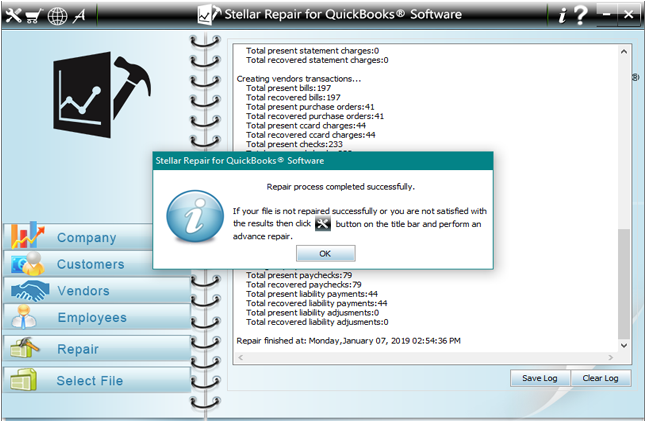Click the Employees person icon
The width and height of the screenshot is (645, 421).
click(x=23, y=317)
